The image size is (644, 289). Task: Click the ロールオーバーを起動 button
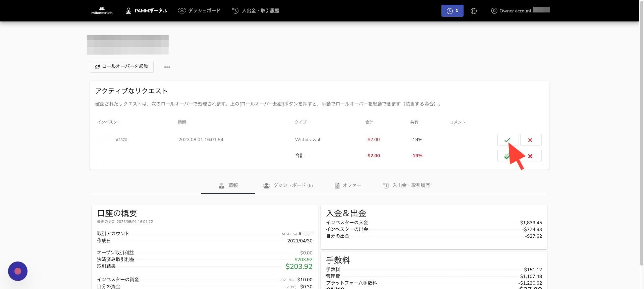point(122,66)
